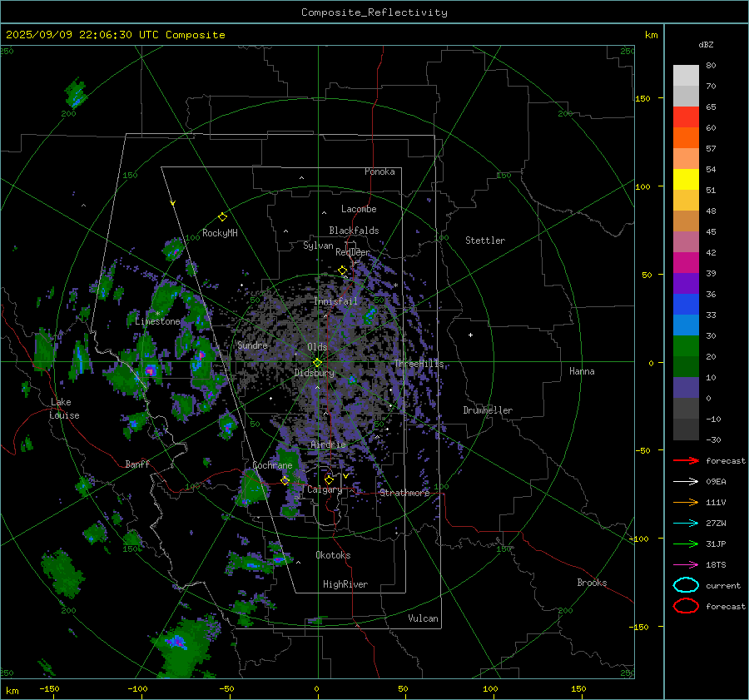The image size is (749, 700).
Task: Click the orange 111V arrow legend icon
Action: [x=686, y=502]
